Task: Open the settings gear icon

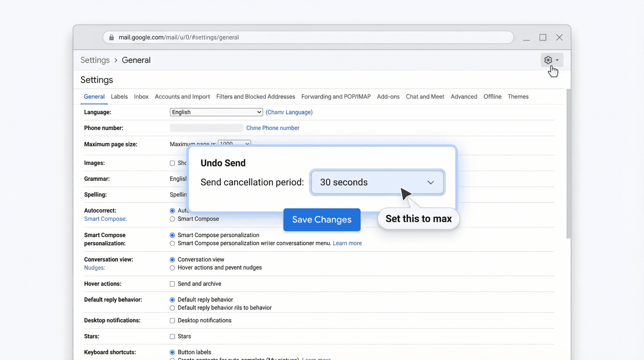Action: point(548,60)
